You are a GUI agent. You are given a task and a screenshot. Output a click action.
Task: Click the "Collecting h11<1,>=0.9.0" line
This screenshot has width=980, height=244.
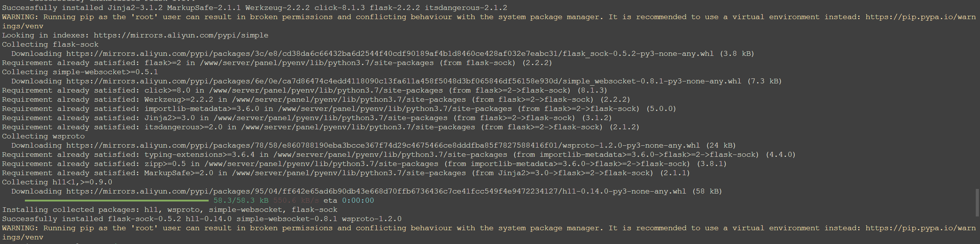[57, 182]
